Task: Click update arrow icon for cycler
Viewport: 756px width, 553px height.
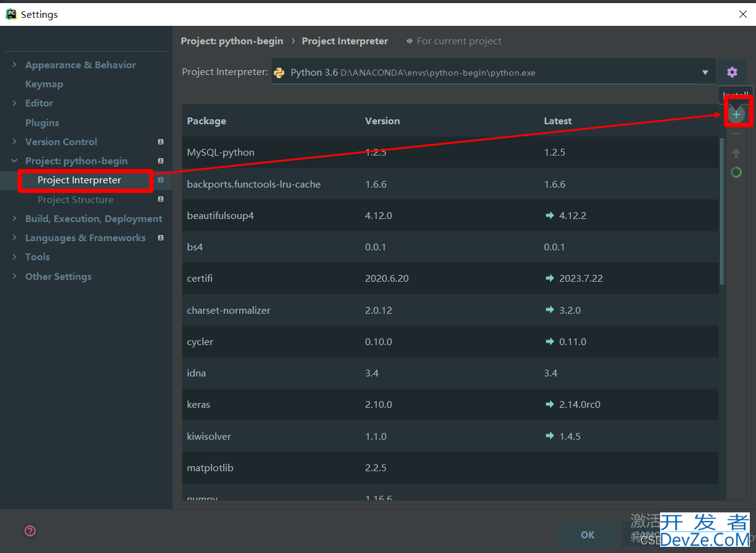Action: [549, 341]
